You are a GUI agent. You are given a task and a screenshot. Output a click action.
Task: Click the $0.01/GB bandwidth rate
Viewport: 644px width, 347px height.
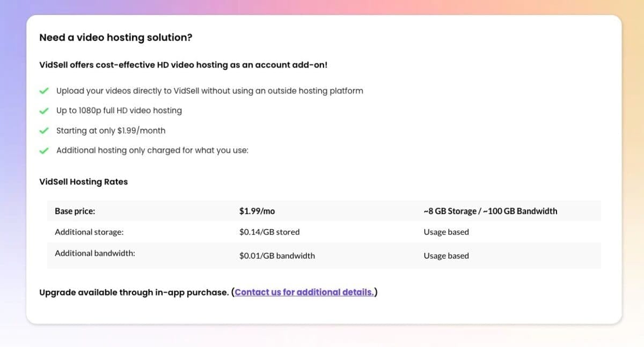click(x=277, y=255)
